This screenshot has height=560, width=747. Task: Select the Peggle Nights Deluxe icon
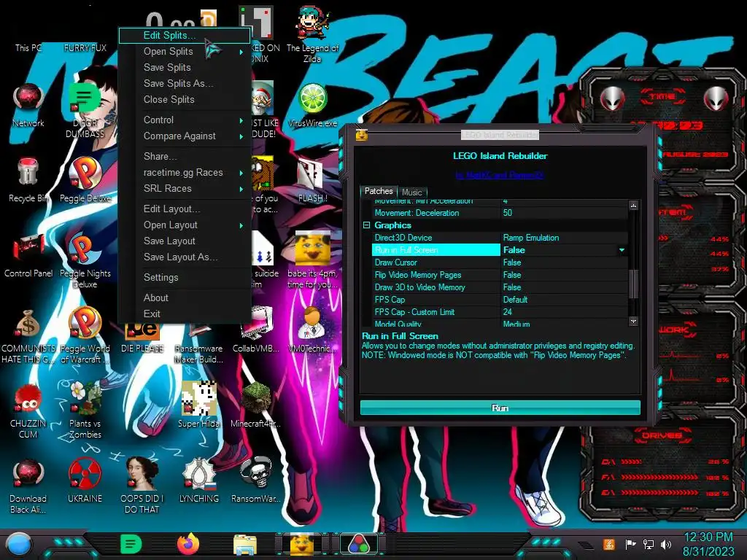coord(85,260)
